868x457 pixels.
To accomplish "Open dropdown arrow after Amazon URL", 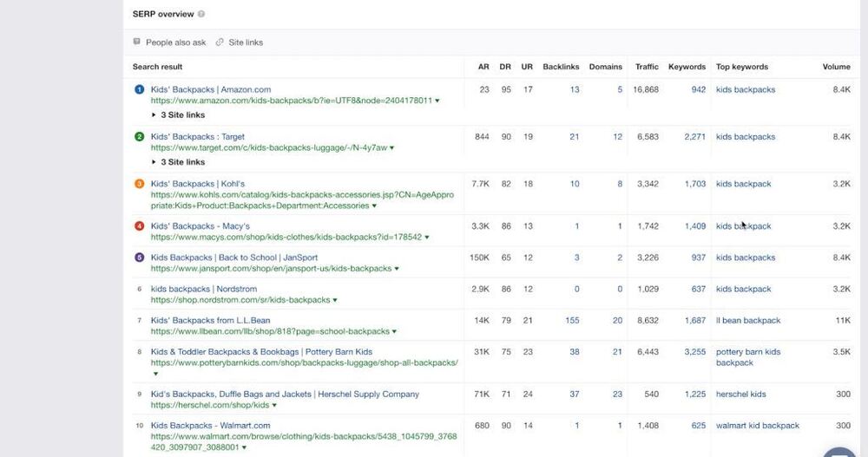I will (437, 101).
